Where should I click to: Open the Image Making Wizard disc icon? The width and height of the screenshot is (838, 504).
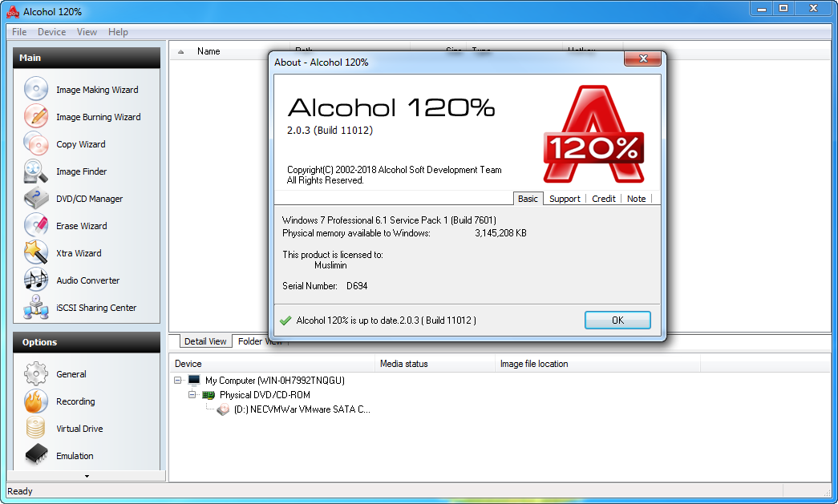point(36,89)
